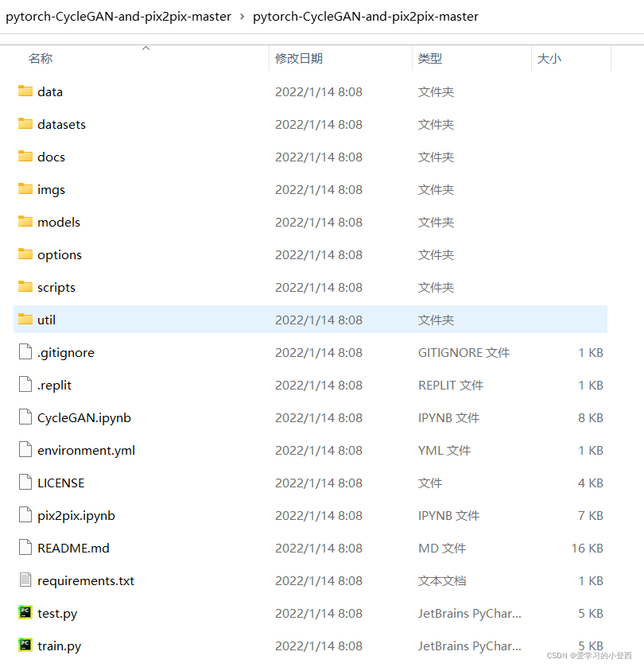The width and height of the screenshot is (644, 667).
Task: Click the 'REPLIT 文件' type cell
Action: (x=451, y=386)
